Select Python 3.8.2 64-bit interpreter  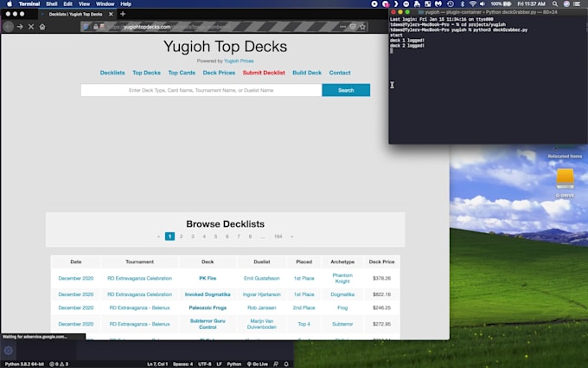[24, 365]
